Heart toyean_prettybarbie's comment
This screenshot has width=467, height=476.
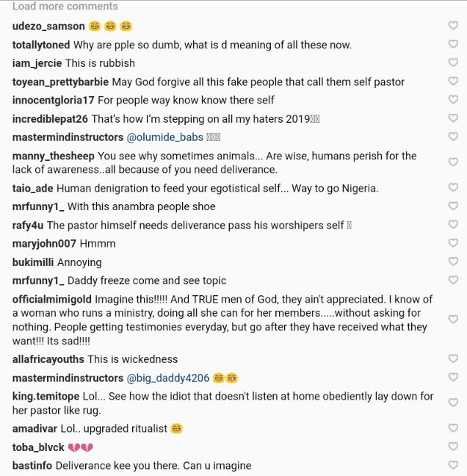(x=453, y=82)
